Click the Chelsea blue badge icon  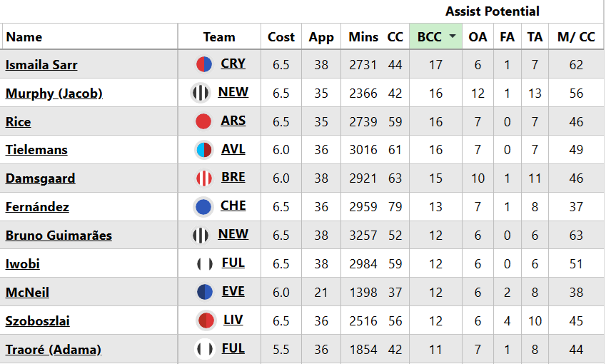(203, 207)
